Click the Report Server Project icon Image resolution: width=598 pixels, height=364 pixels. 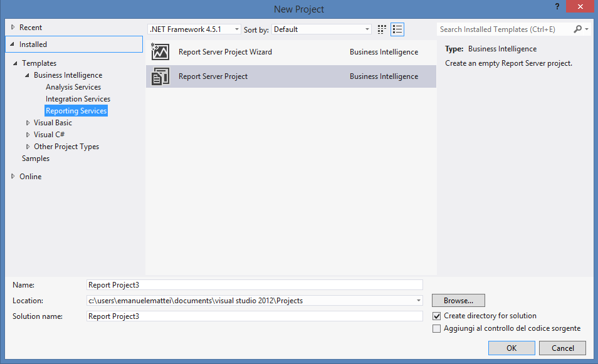(x=160, y=76)
